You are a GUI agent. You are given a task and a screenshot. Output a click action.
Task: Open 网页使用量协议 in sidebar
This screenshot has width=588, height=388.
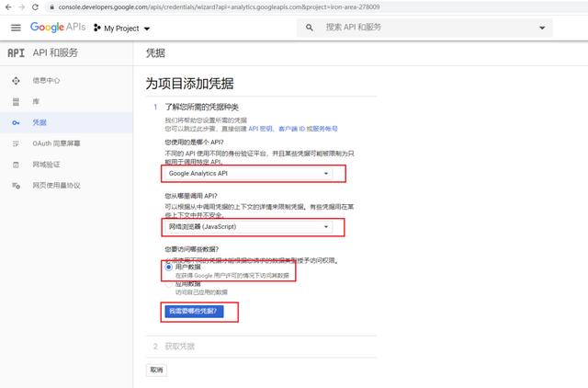[56, 186]
